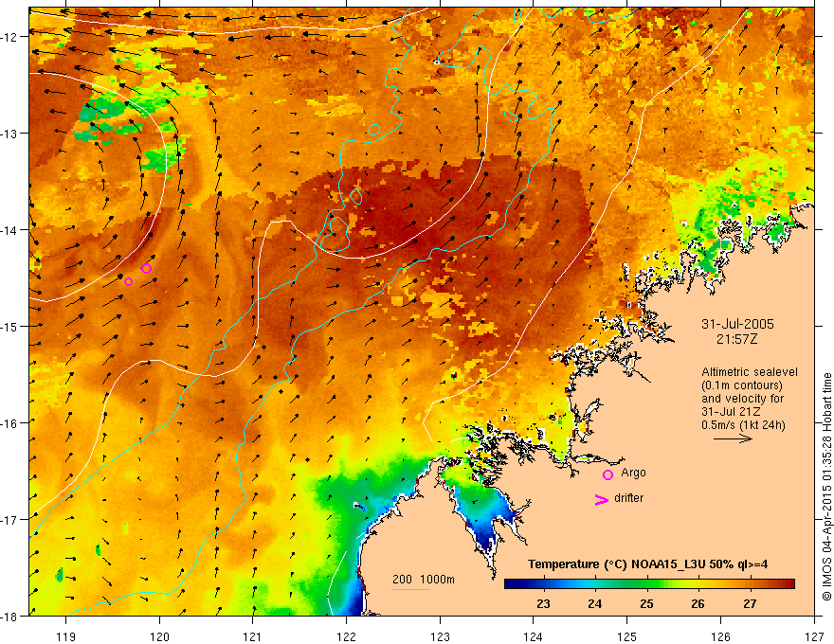834x644 pixels.
Task: Click the 'Altimetric sealevel' caption line
Action: point(750,372)
